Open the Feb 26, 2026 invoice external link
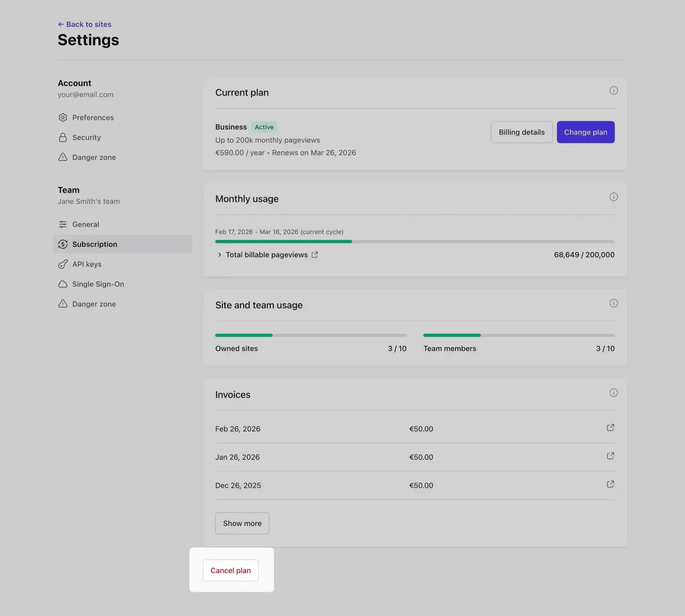Image resolution: width=685 pixels, height=616 pixels. [x=610, y=428]
